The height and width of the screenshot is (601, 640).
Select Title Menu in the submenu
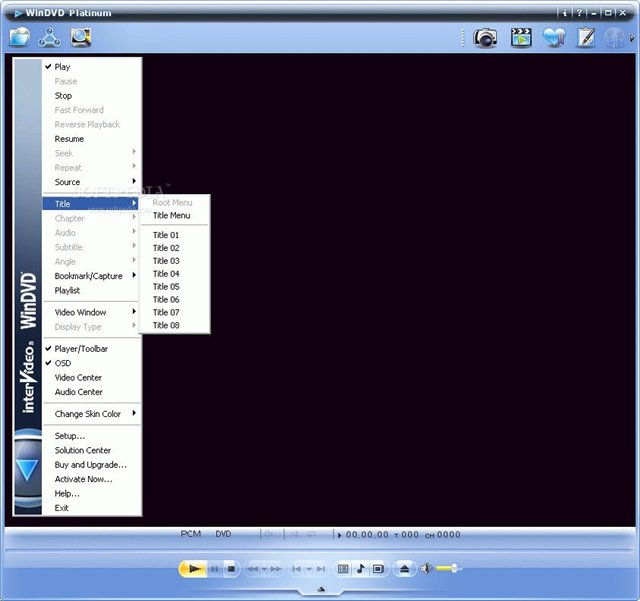(175, 215)
